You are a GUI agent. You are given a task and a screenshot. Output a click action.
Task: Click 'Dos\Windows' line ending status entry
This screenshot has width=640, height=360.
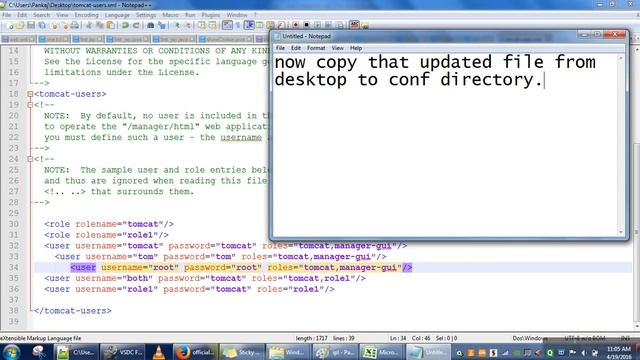[530, 338]
